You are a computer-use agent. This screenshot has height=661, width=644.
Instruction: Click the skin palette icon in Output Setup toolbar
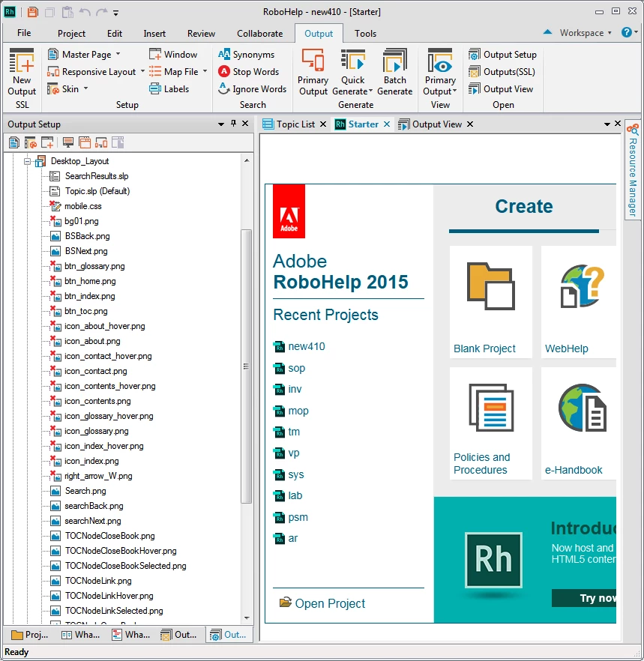click(x=31, y=143)
